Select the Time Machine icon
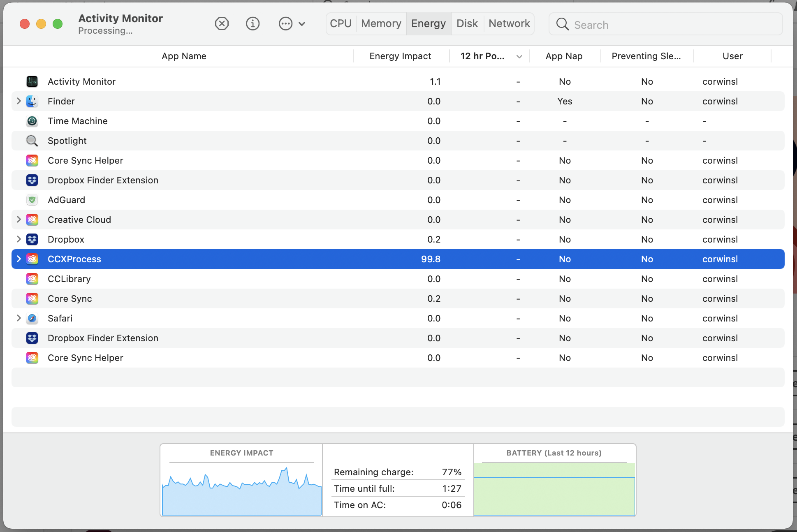The height and width of the screenshot is (532, 797). tap(32, 121)
